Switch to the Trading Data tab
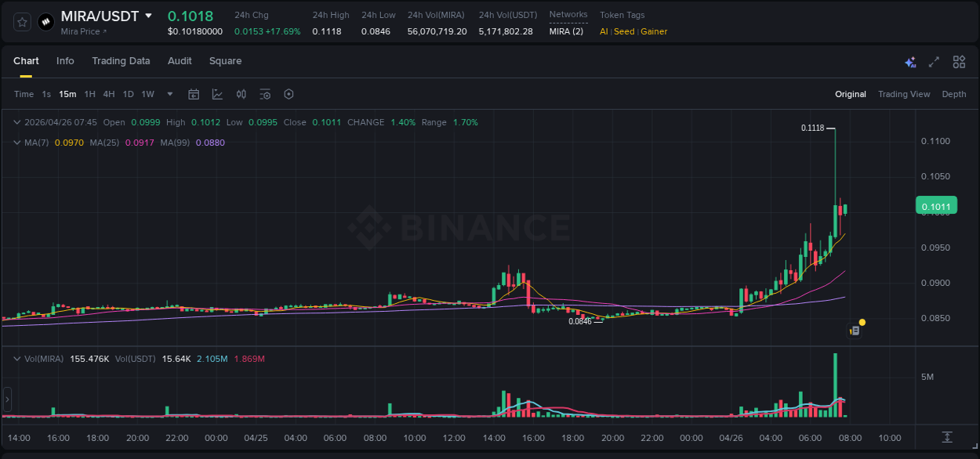 coord(121,60)
